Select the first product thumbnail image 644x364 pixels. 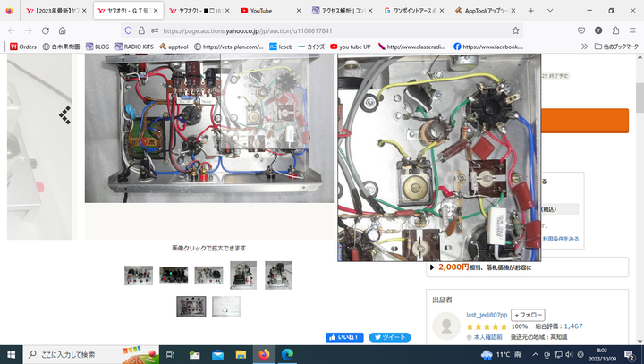tap(138, 275)
